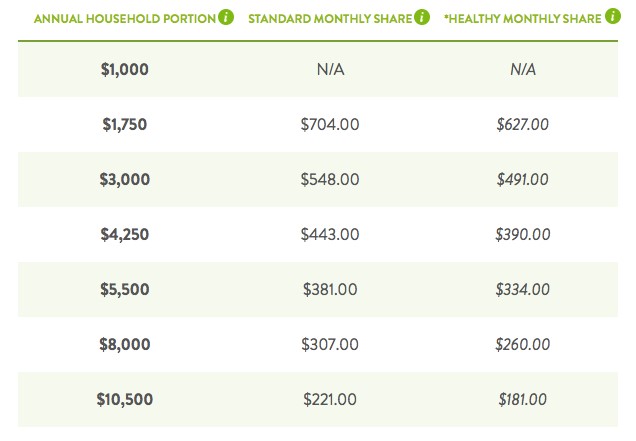The image size is (636, 441).
Task: Select the $548.00 standard share value
Action: [x=330, y=179]
